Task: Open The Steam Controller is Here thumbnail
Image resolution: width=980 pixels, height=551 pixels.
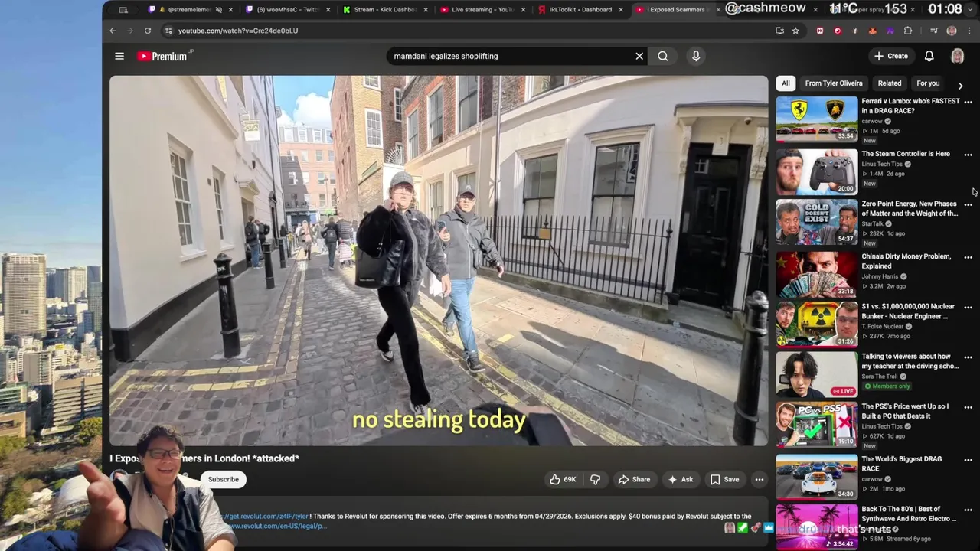Action: pos(817,171)
